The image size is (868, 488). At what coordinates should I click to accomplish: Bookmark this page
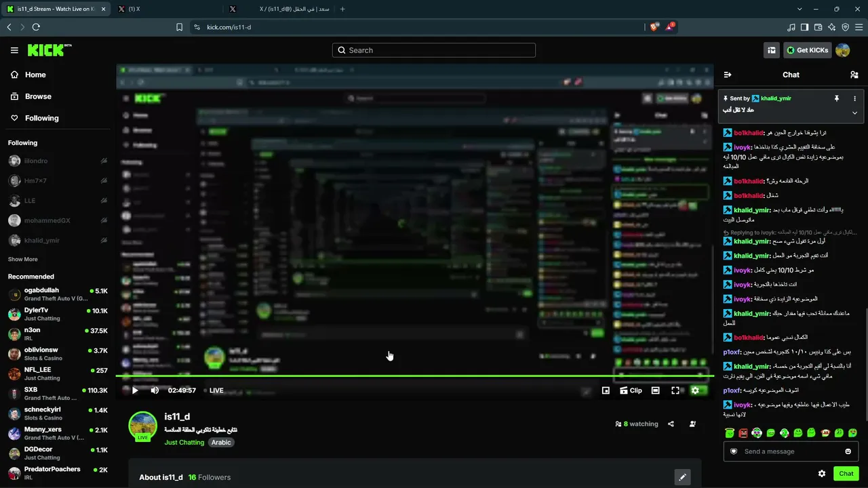(x=179, y=27)
